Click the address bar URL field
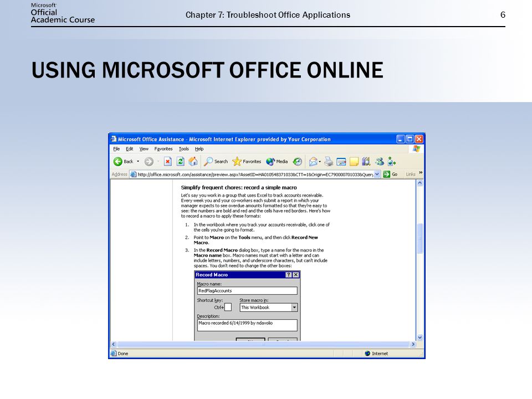Viewport: 532px width, 399px height. (x=255, y=175)
